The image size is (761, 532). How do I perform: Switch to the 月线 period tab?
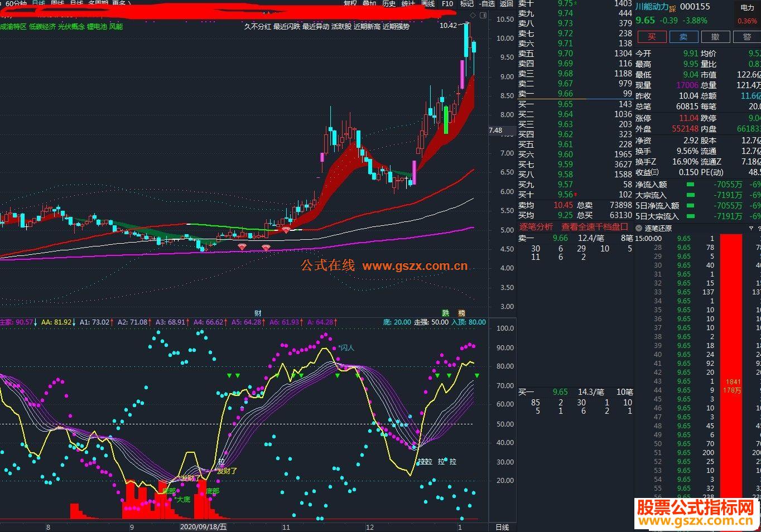76,3
